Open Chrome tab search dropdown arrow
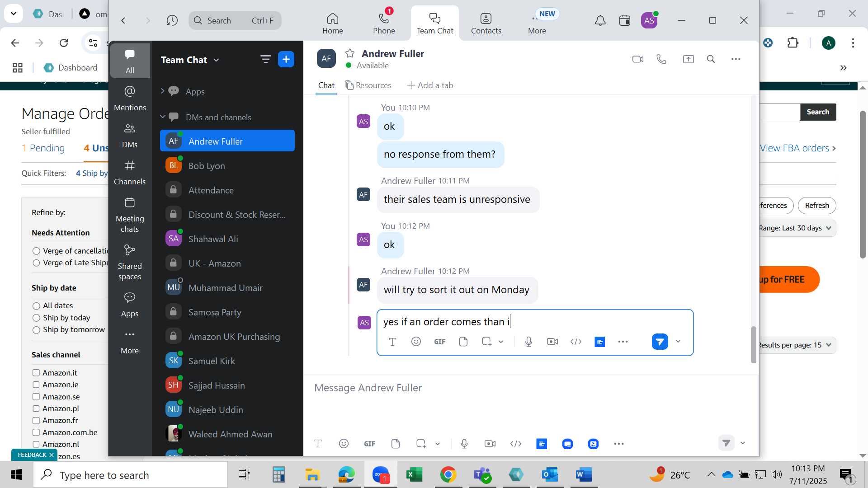 14,14
